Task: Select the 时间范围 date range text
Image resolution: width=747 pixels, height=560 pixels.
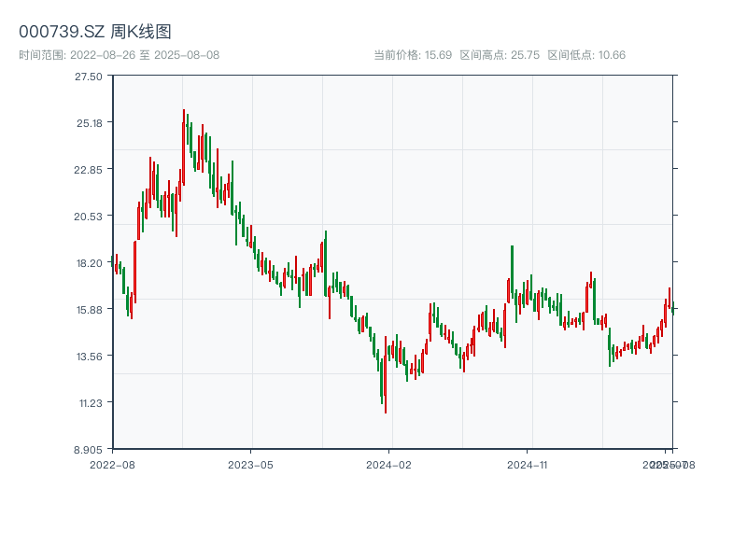Action: point(120,55)
